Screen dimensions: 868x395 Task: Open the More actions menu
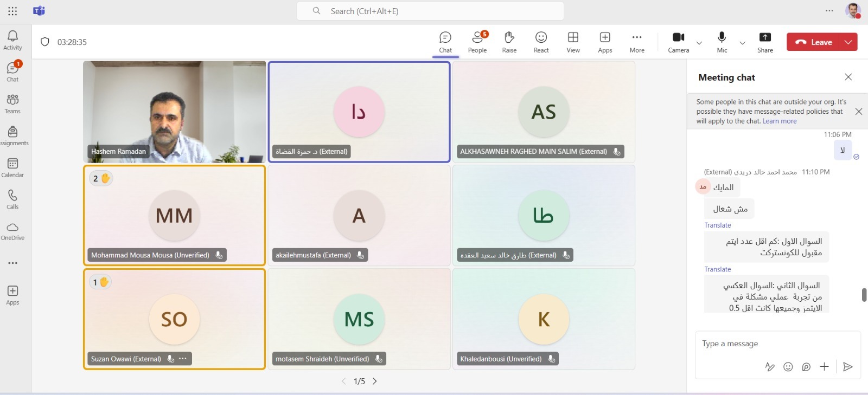tap(637, 42)
